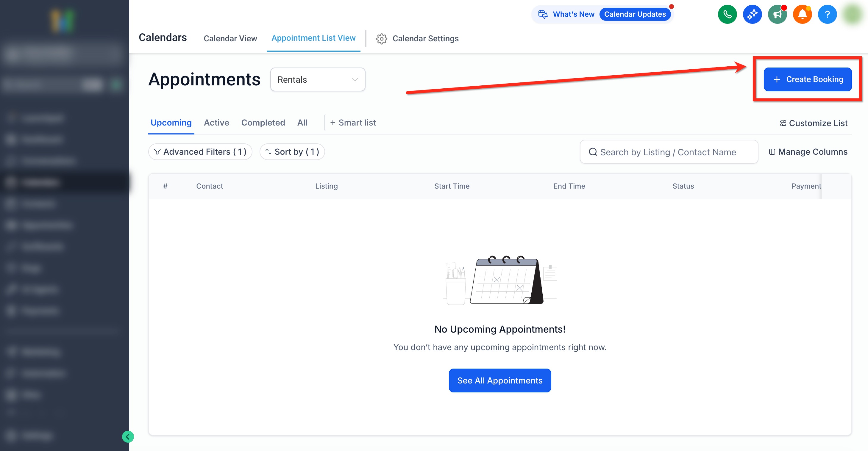Click the Create Booking button
Viewport: 868px width, 451px height.
point(807,79)
